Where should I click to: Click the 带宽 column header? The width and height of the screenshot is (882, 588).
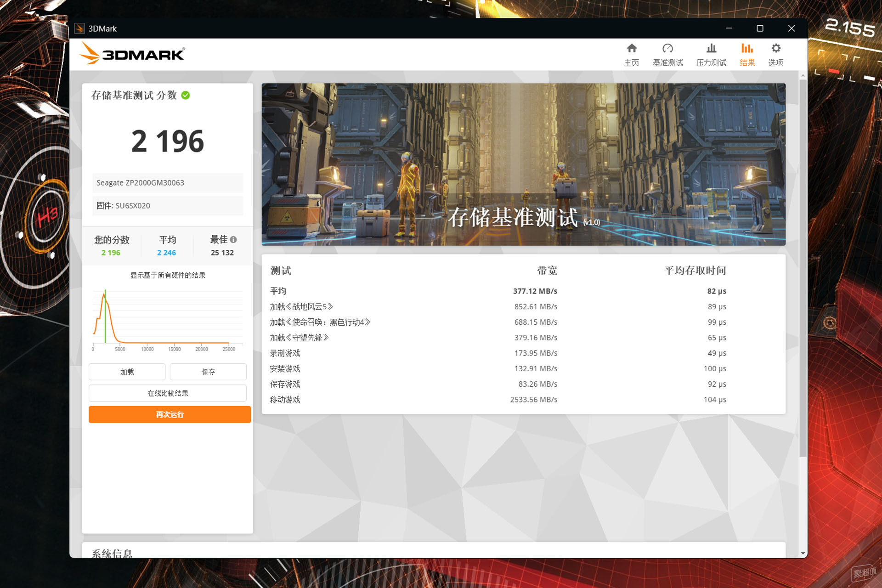pyautogui.click(x=547, y=271)
